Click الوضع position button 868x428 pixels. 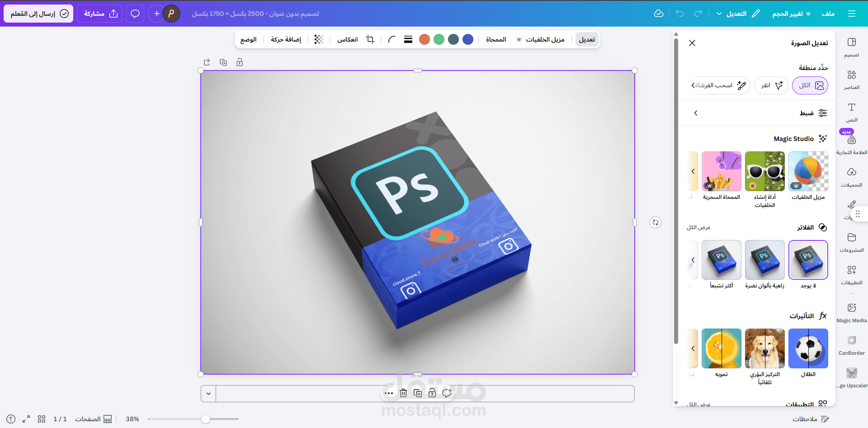tap(249, 39)
